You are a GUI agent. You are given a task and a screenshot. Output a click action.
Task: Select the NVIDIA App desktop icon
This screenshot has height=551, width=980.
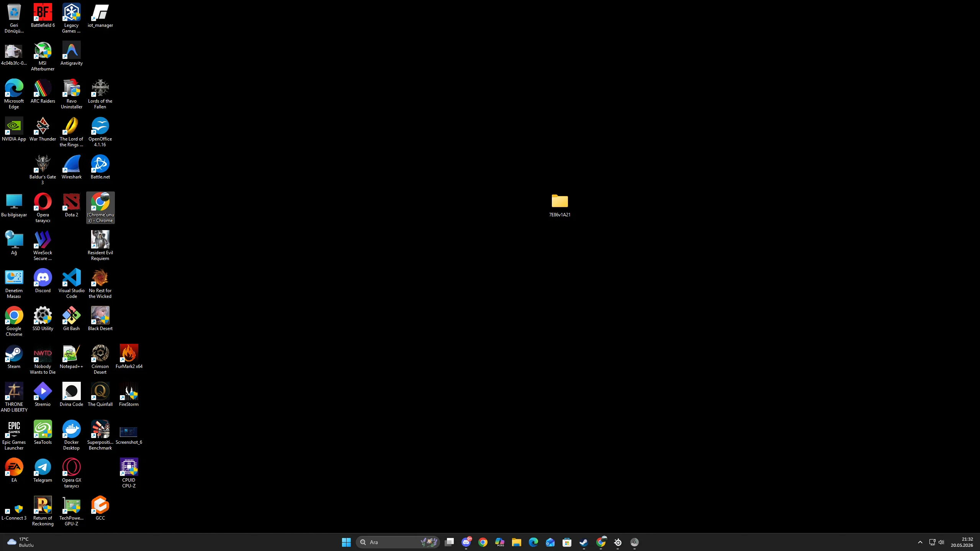point(14,129)
